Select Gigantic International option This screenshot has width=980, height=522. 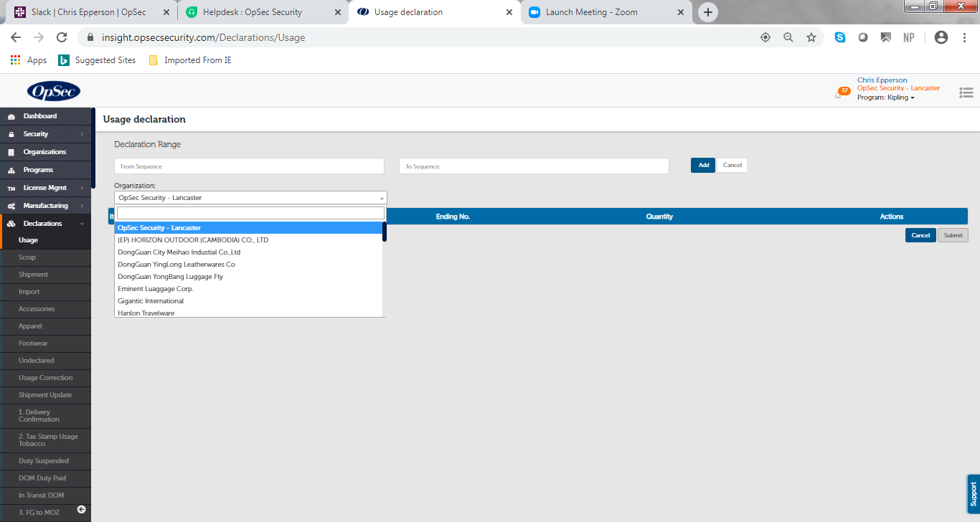point(248,301)
